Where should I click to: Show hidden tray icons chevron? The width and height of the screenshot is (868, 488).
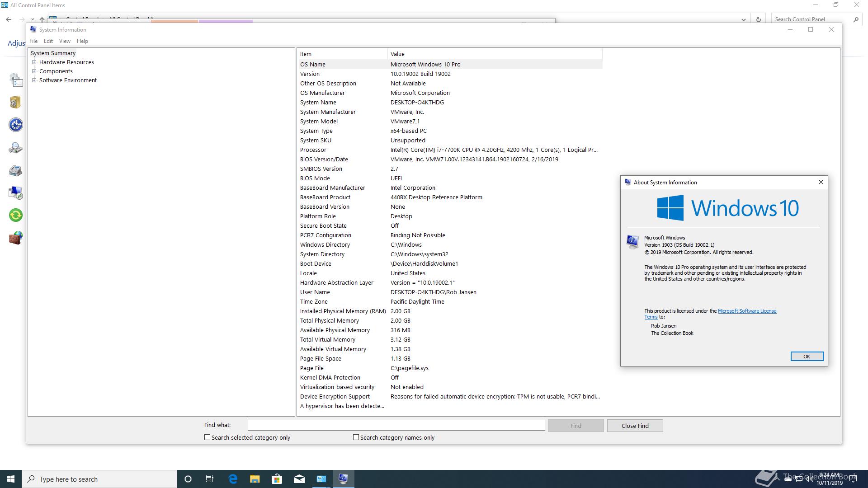point(777,479)
